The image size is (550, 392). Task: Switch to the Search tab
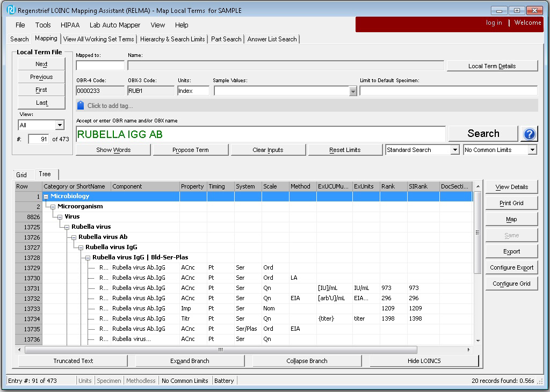pyautogui.click(x=19, y=39)
